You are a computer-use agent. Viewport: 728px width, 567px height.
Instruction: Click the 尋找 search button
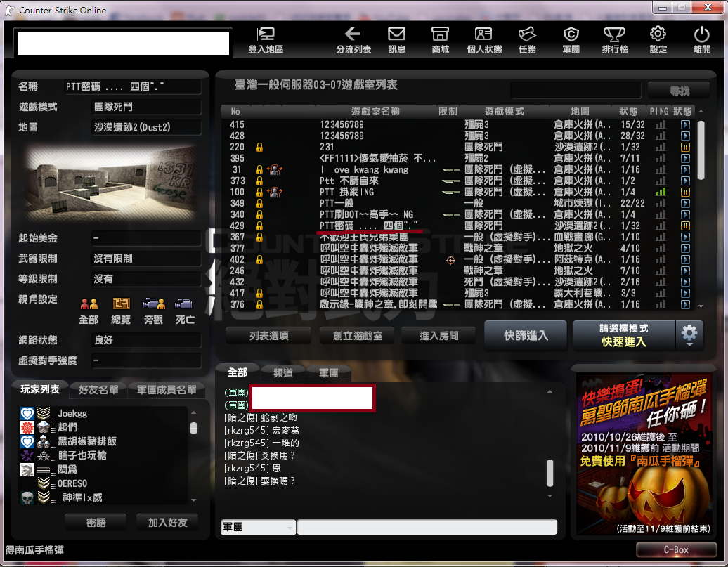click(x=679, y=91)
